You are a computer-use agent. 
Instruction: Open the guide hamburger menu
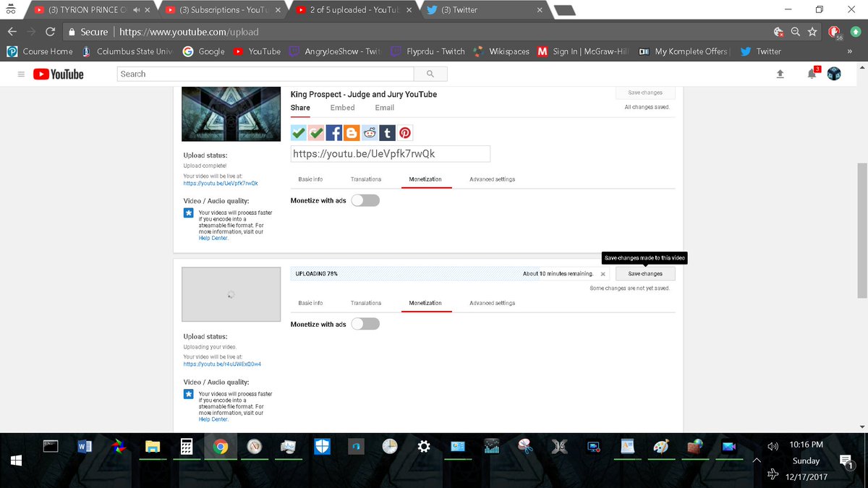coord(21,73)
